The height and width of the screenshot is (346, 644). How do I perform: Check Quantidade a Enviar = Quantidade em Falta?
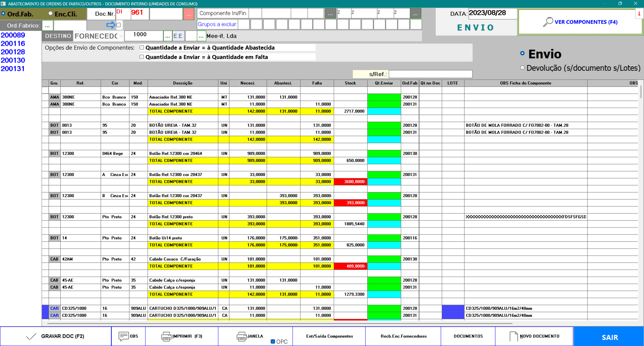[142, 57]
